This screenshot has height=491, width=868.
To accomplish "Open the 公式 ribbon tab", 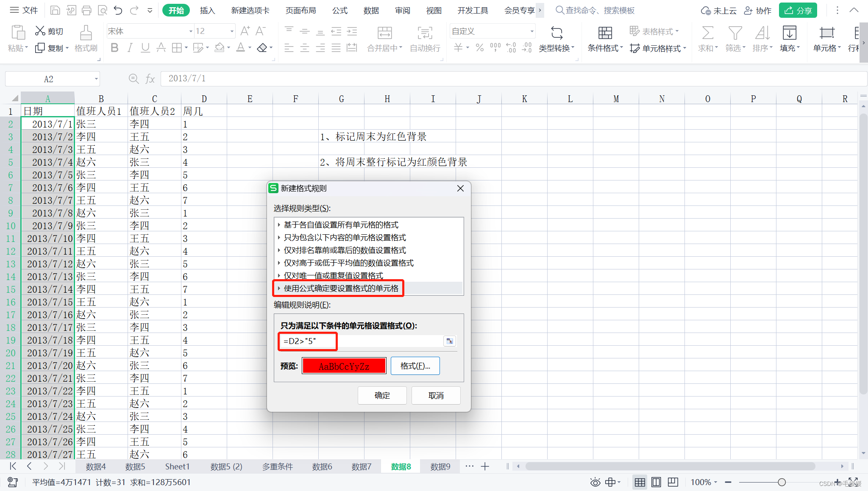I will tap(339, 10).
